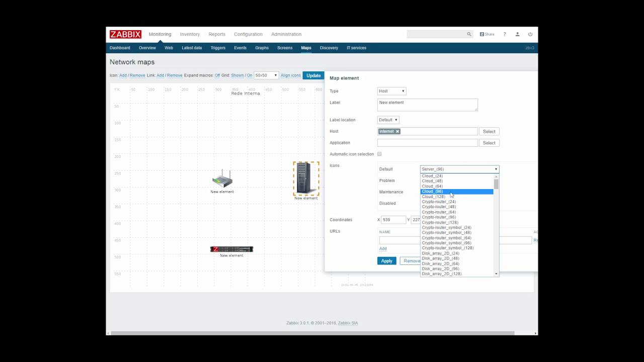The height and width of the screenshot is (362, 644).
Task: Click the Select button beside Application
Action: pyautogui.click(x=489, y=143)
